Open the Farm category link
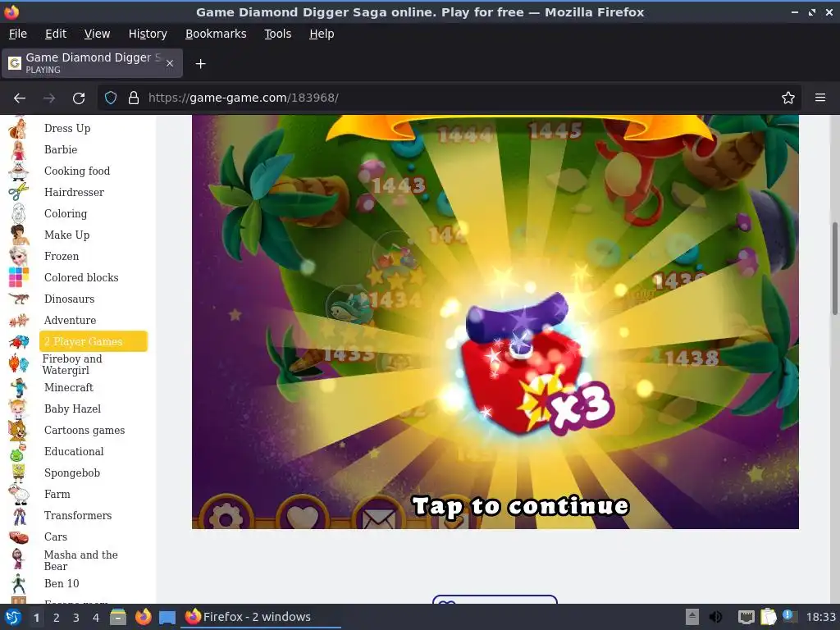840x630 pixels. [57, 495]
